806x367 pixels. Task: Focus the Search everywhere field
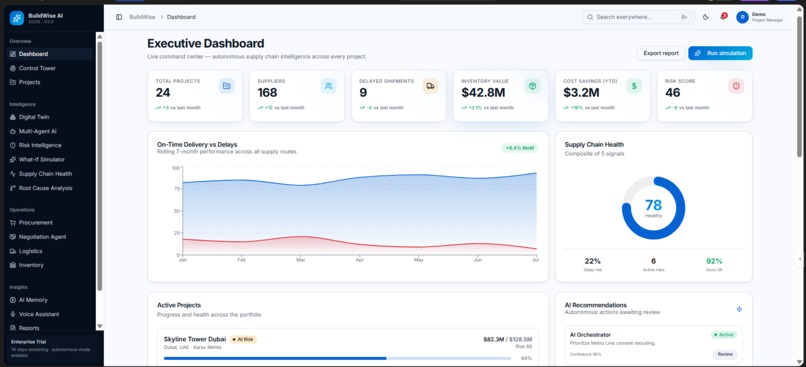tap(637, 17)
